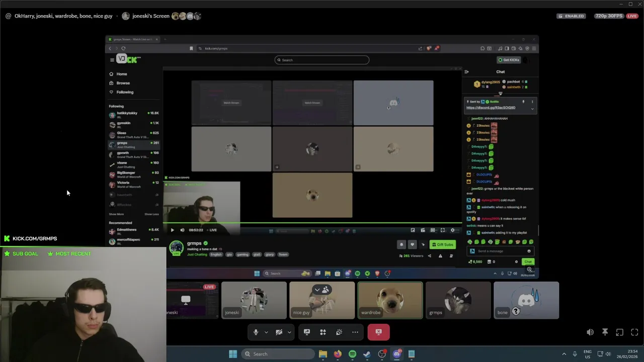The width and height of the screenshot is (644, 362).
Task: Collapse participants via chevron on nice guy tile
Action: 321,290
